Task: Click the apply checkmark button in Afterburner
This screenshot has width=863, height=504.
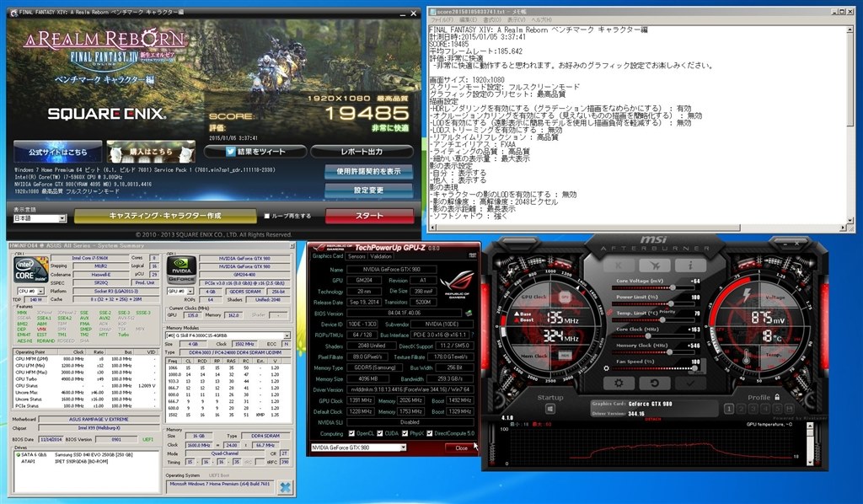Action: [689, 383]
